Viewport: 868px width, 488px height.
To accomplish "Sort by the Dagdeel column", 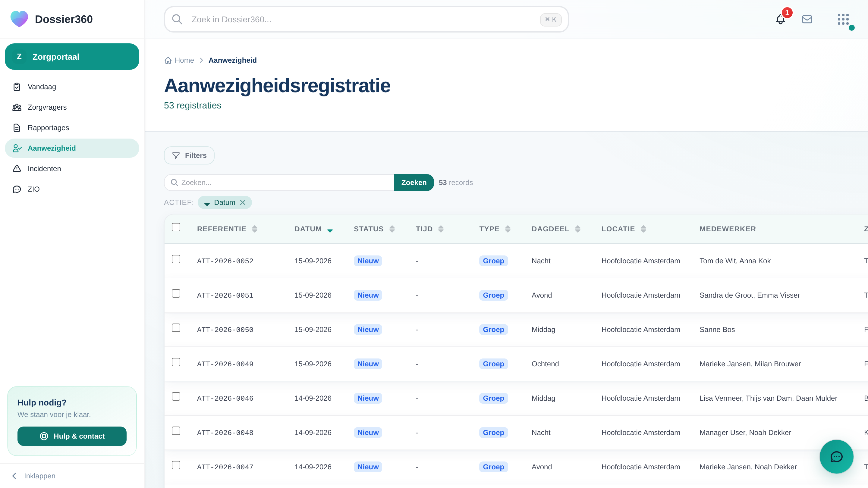I will [x=556, y=229].
